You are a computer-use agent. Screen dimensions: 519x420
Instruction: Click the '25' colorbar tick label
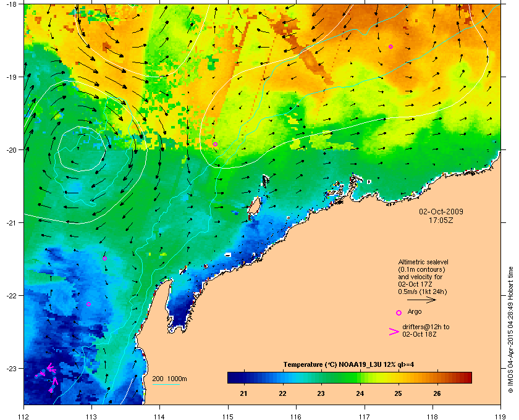[x=398, y=393]
